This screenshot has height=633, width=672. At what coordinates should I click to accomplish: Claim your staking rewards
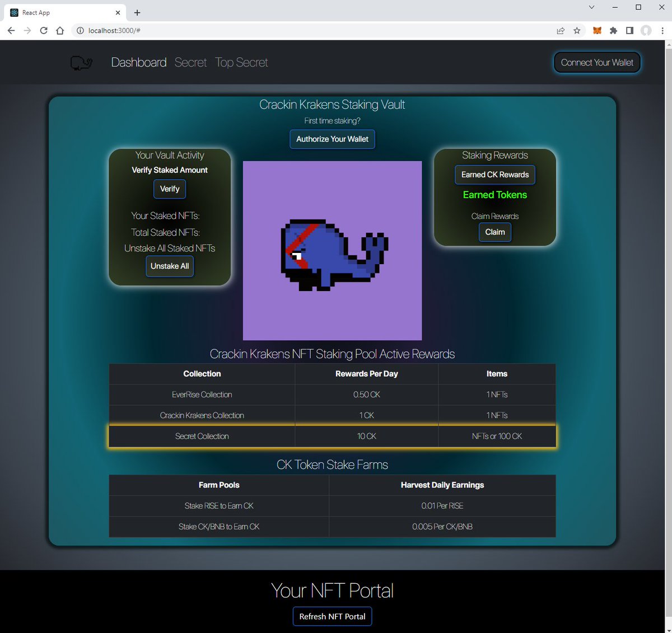[x=494, y=232]
